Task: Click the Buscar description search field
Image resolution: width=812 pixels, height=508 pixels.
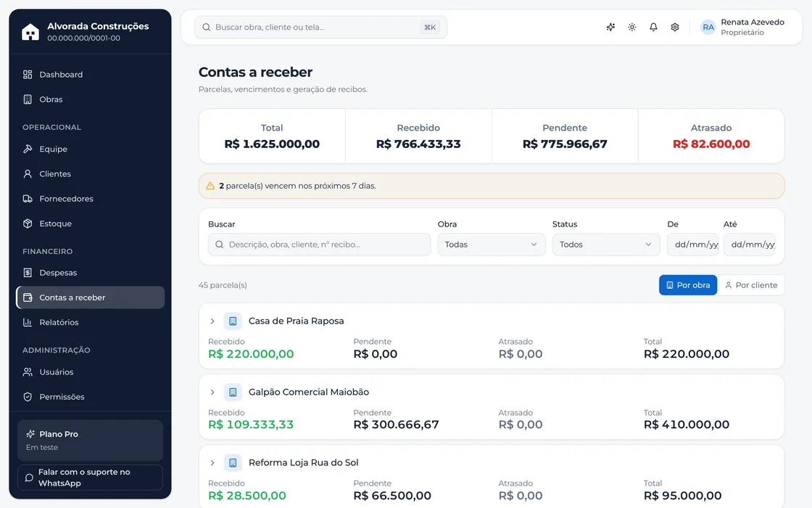Action: coord(319,245)
